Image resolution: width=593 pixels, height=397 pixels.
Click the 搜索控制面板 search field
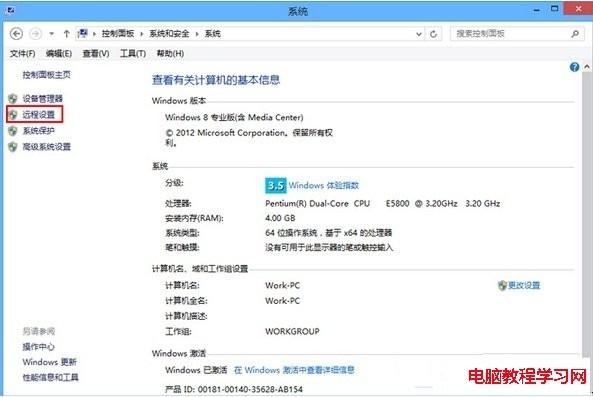511,34
